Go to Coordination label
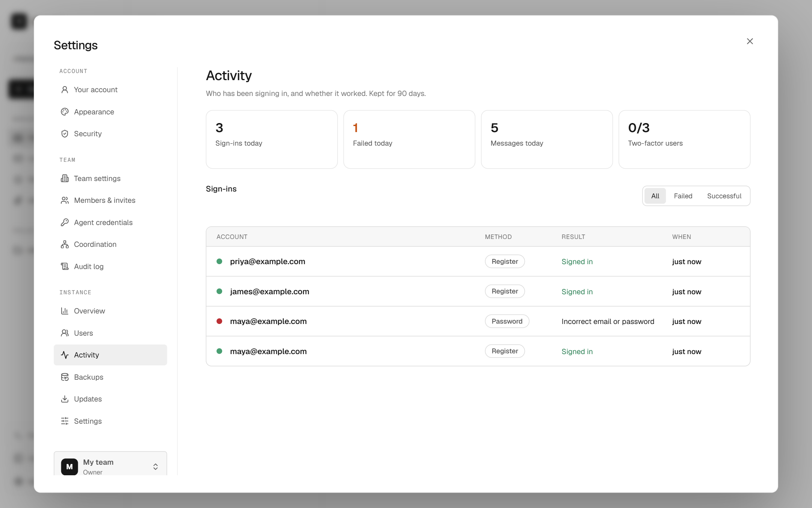Viewport: 812px width, 508px height. 95,244
